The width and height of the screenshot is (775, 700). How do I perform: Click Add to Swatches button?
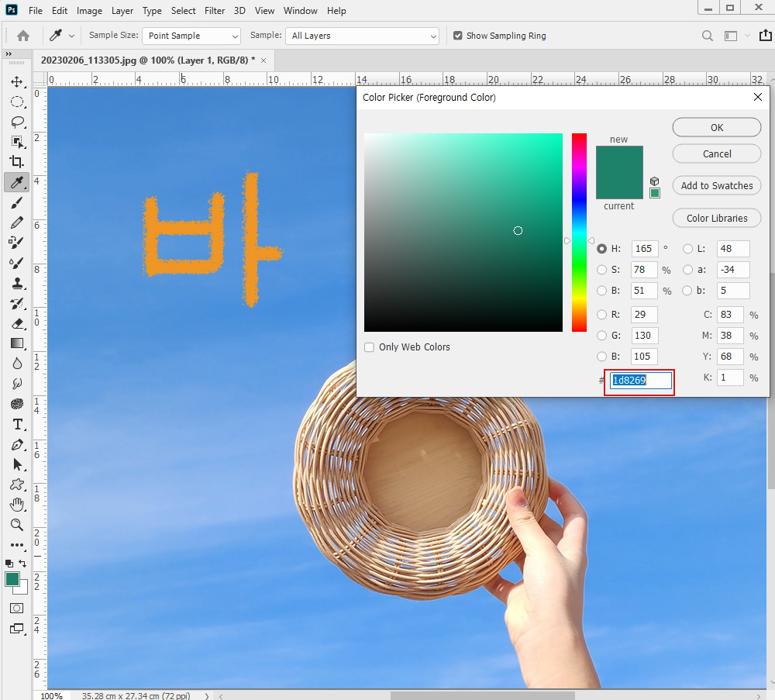[717, 186]
